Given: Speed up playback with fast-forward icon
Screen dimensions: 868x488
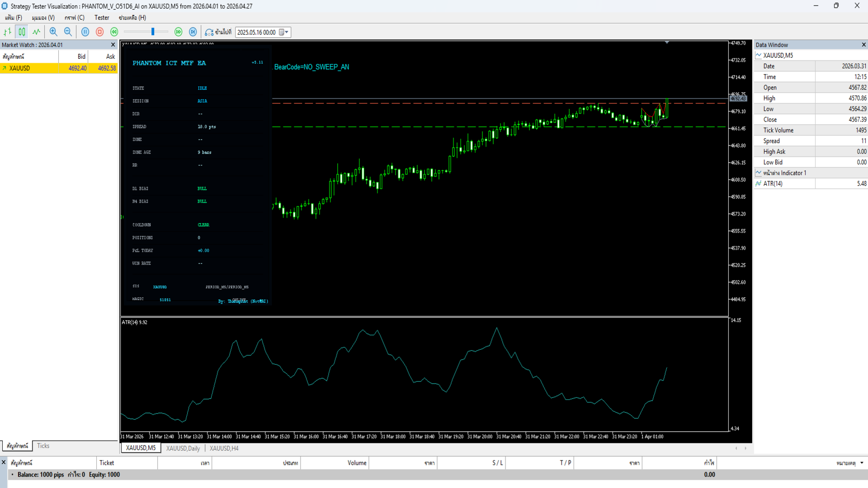Looking at the screenshot, I should (x=179, y=32).
